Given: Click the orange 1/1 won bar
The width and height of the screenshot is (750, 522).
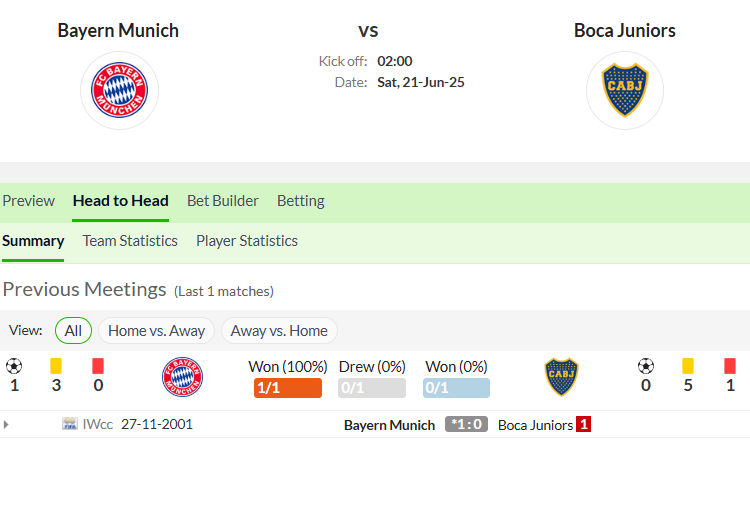Looking at the screenshot, I should tap(288, 388).
